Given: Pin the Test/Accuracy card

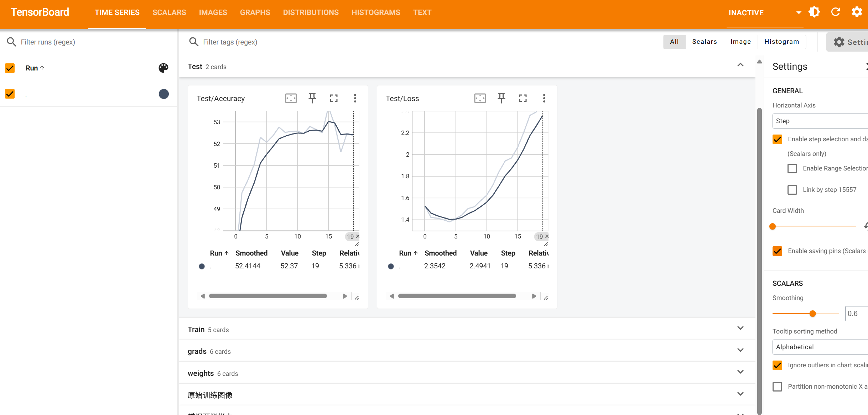Looking at the screenshot, I should [312, 98].
